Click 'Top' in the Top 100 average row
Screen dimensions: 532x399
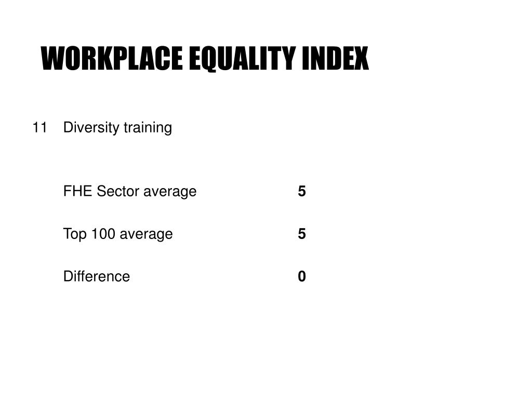(x=75, y=234)
